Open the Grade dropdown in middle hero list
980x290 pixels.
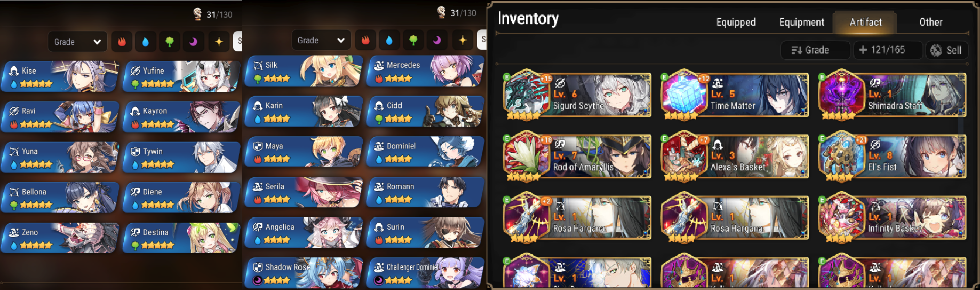coord(321,40)
